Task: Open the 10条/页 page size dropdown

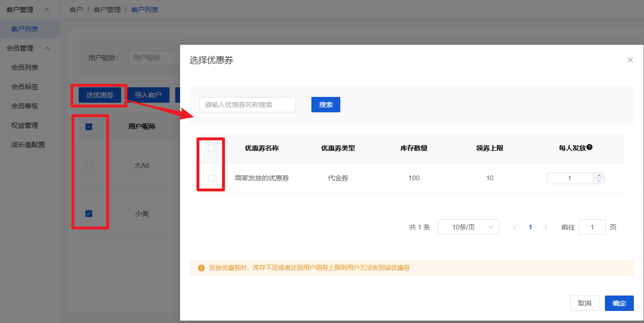Action: coord(469,227)
